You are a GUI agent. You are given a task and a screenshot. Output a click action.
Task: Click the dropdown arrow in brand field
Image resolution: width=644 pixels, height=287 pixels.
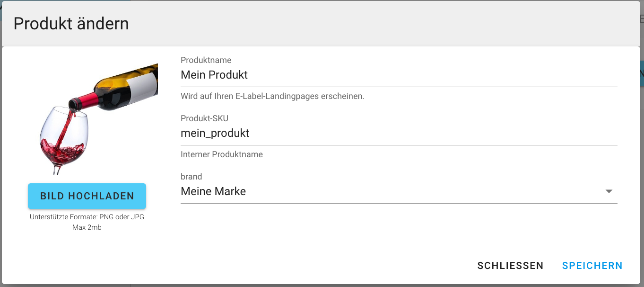click(609, 191)
